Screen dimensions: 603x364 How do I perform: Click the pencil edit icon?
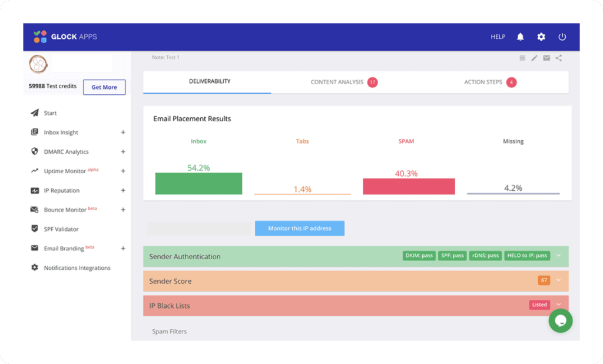(x=535, y=58)
